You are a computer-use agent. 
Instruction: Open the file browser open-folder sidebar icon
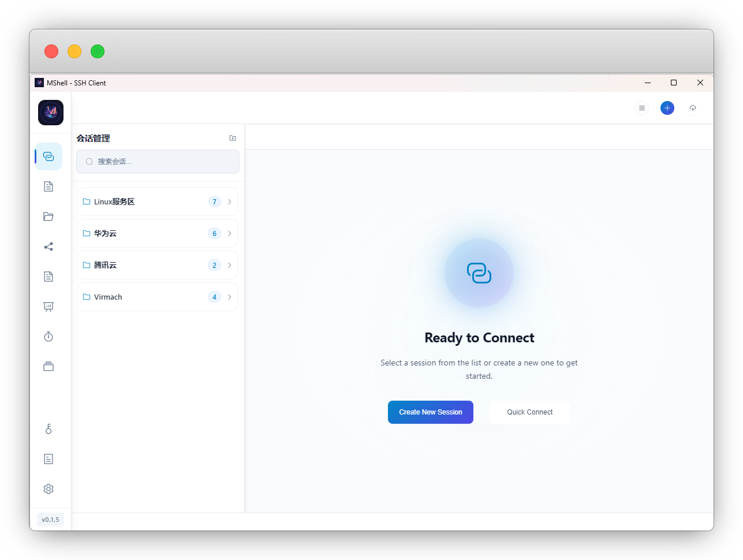click(48, 216)
